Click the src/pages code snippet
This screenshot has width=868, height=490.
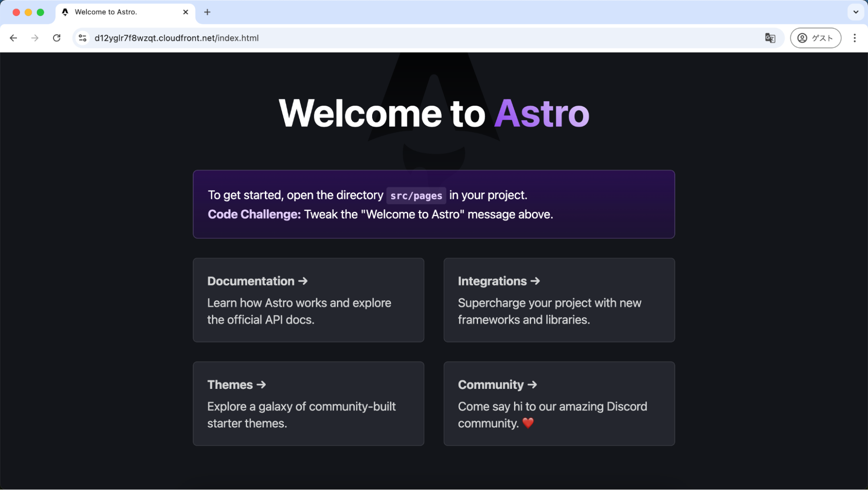click(416, 196)
